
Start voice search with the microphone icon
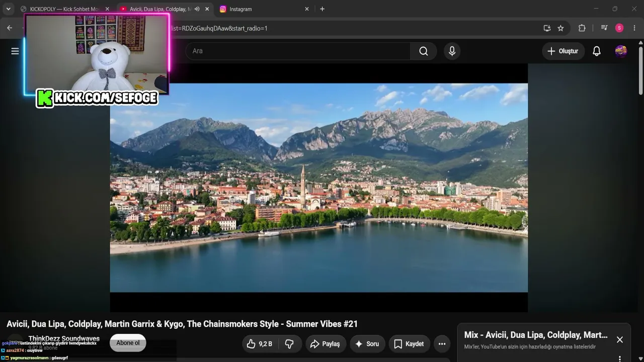452,51
